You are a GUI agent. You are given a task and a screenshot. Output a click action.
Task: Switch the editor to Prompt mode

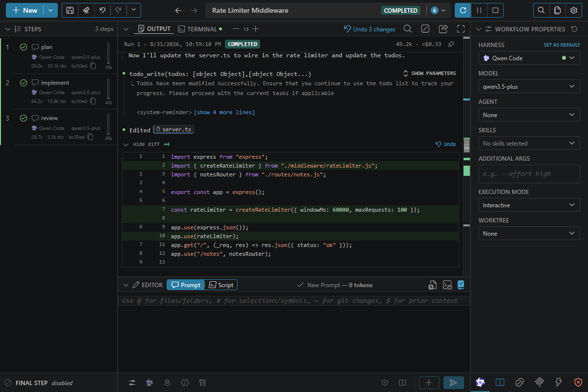186,285
